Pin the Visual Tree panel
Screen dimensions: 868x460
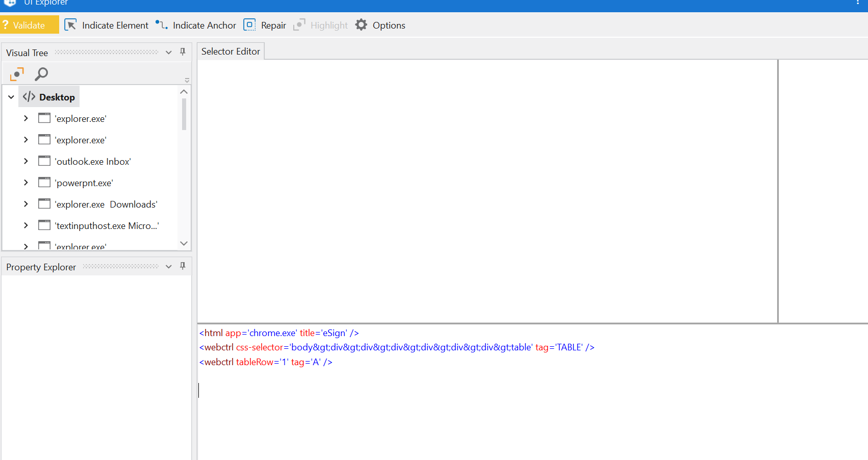(183, 52)
